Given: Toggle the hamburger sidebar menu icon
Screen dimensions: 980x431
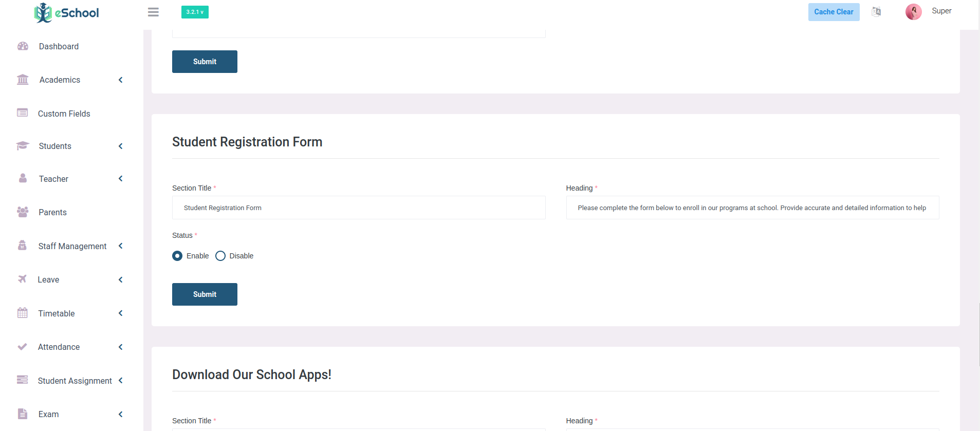Looking at the screenshot, I should click(153, 12).
